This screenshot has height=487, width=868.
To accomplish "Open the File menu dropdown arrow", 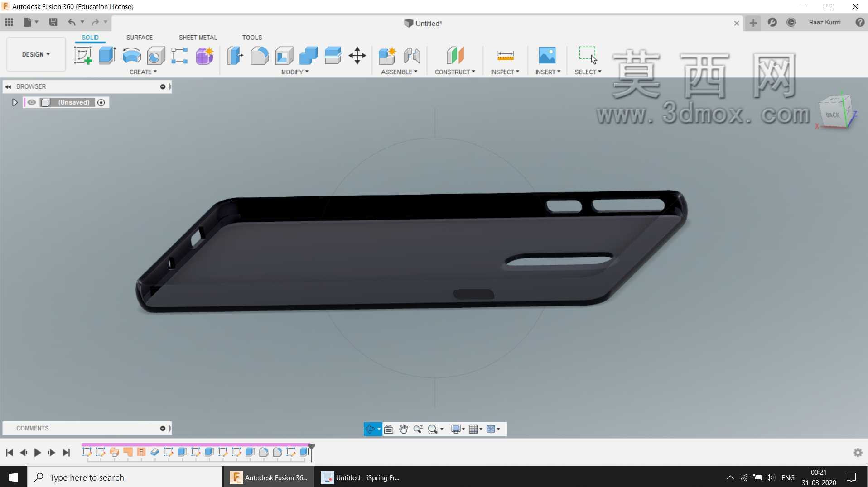I will click(x=37, y=22).
